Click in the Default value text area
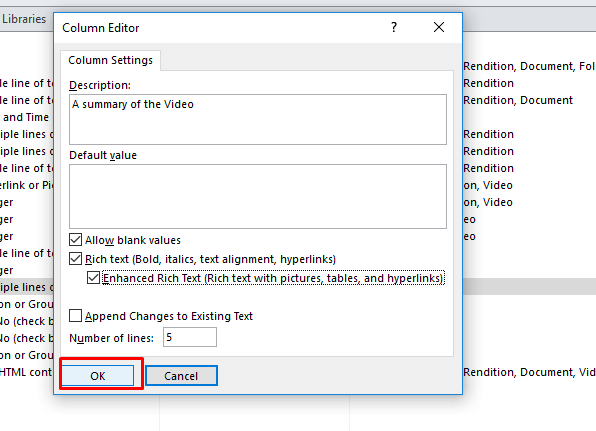This screenshot has height=431, width=596. click(258, 196)
